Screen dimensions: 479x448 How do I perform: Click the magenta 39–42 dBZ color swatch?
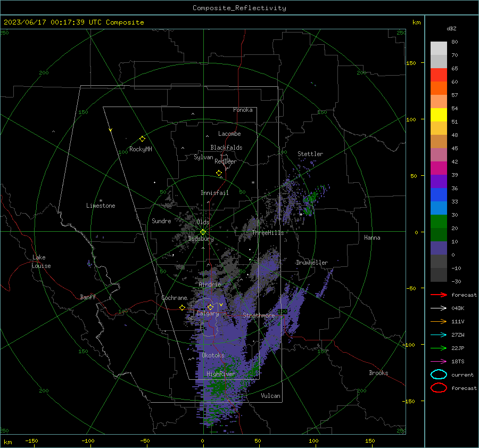coord(439,168)
